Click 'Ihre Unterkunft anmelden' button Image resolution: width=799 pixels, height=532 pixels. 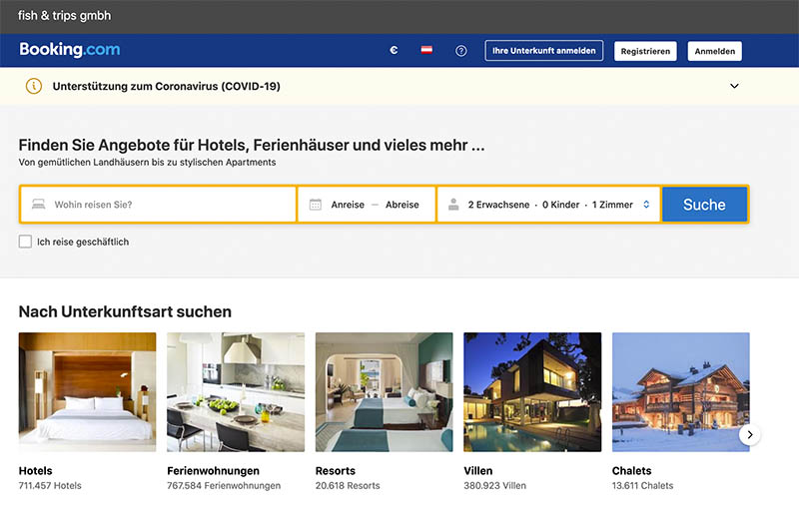(544, 51)
